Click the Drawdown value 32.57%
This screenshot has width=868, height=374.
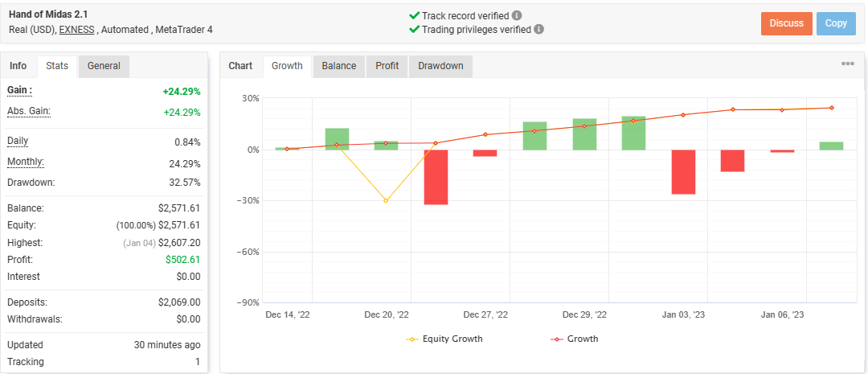pos(183,183)
